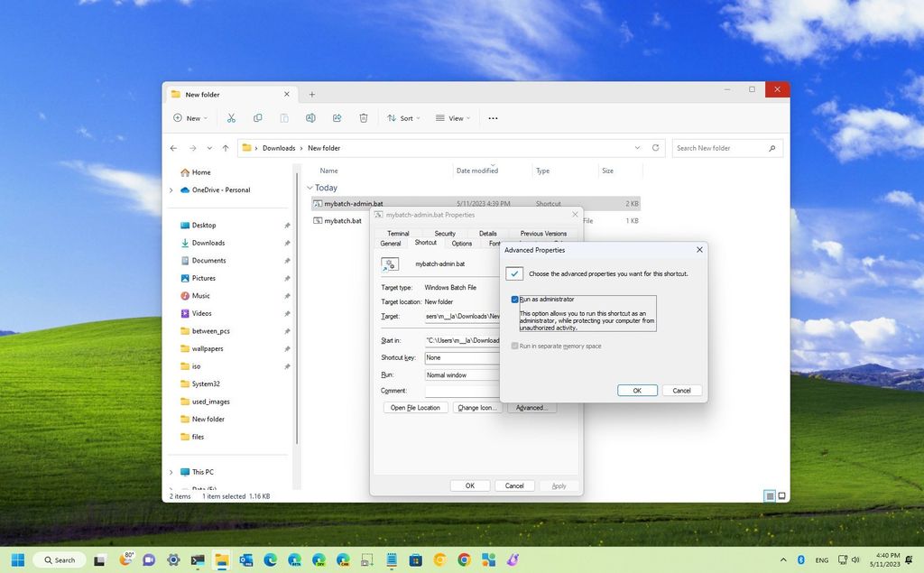Click the Share icon in toolbar

[337, 117]
